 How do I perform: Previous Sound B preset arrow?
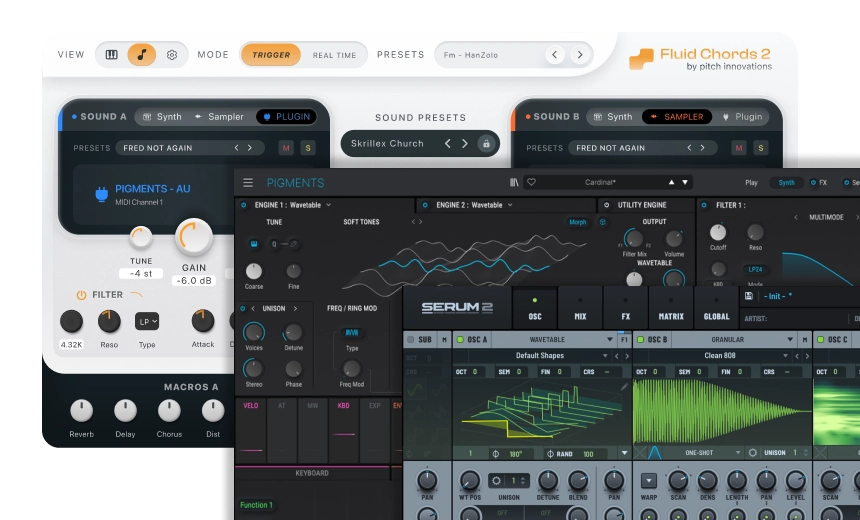(x=689, y=148)
